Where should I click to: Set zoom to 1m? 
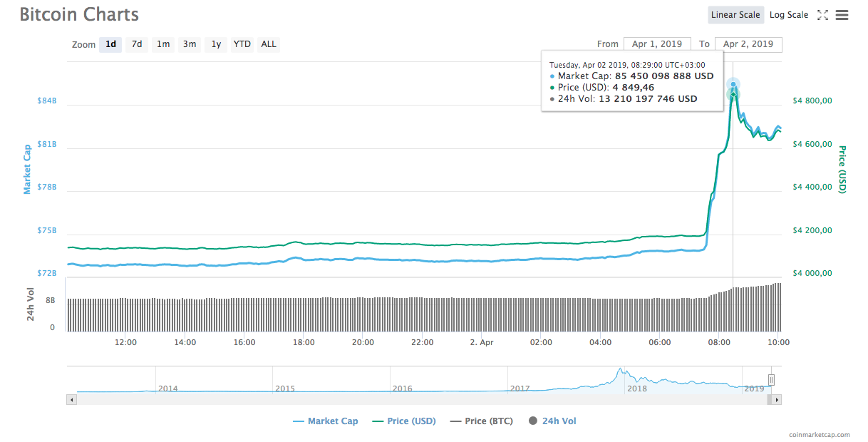click(163, 44)
